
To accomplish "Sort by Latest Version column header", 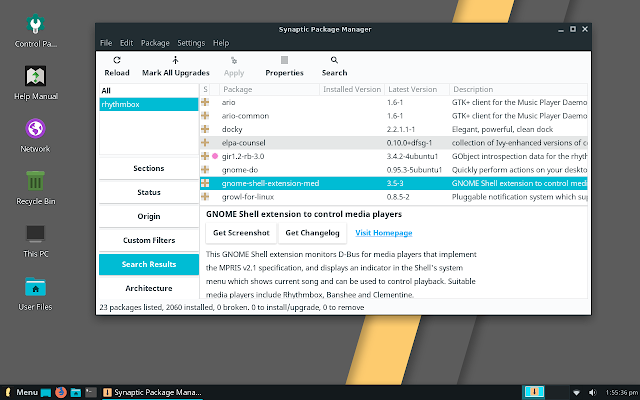I will (417, 89).
